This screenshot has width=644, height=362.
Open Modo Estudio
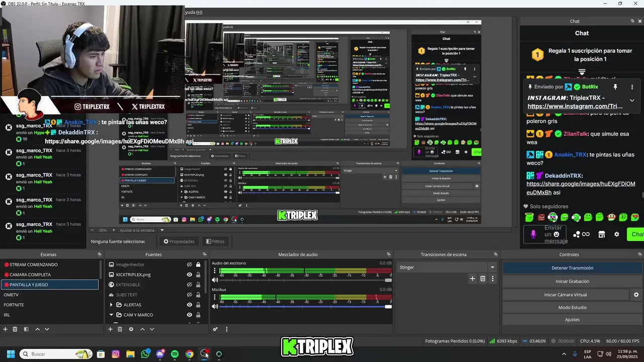(572, 307)
